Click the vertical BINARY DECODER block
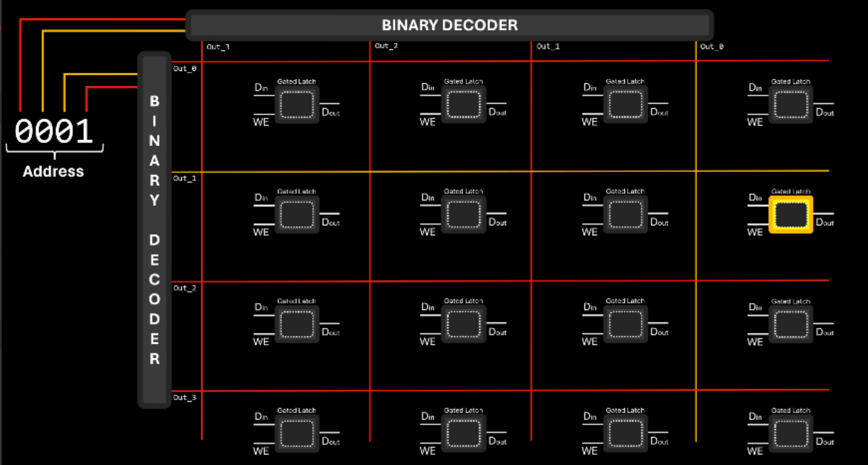 [x=154, y=230]
